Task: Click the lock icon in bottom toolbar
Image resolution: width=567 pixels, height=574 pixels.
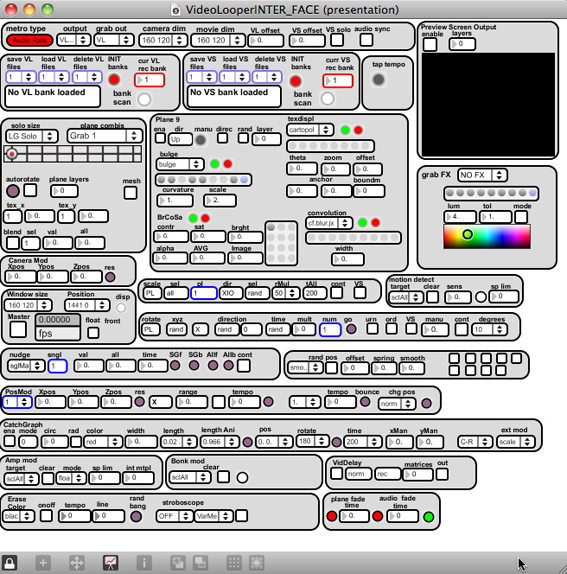Action: (9, 563)
